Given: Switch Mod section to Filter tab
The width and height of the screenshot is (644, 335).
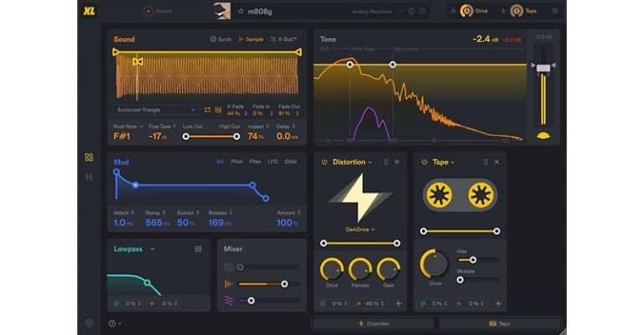Looking at the screenshot, I should pos(255,162).
